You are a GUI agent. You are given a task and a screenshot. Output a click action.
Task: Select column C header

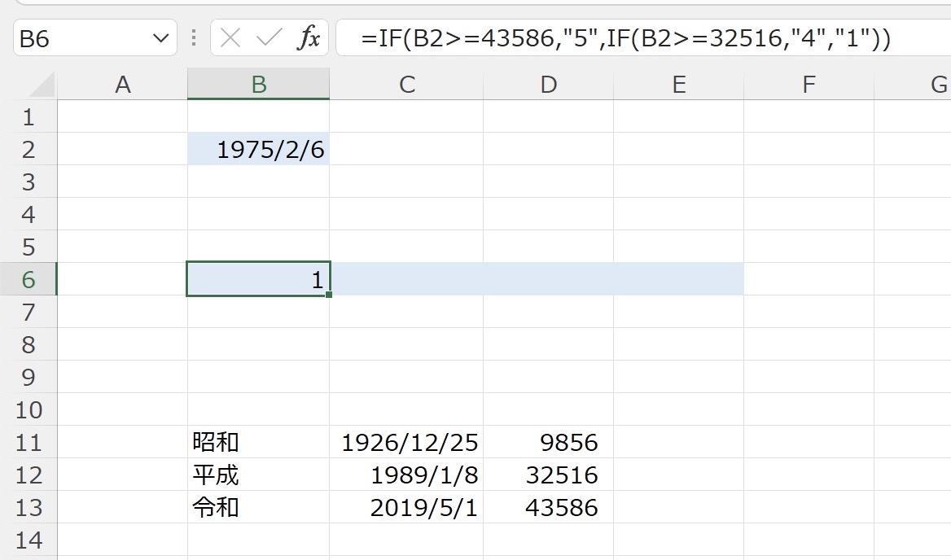click(406, 84)
